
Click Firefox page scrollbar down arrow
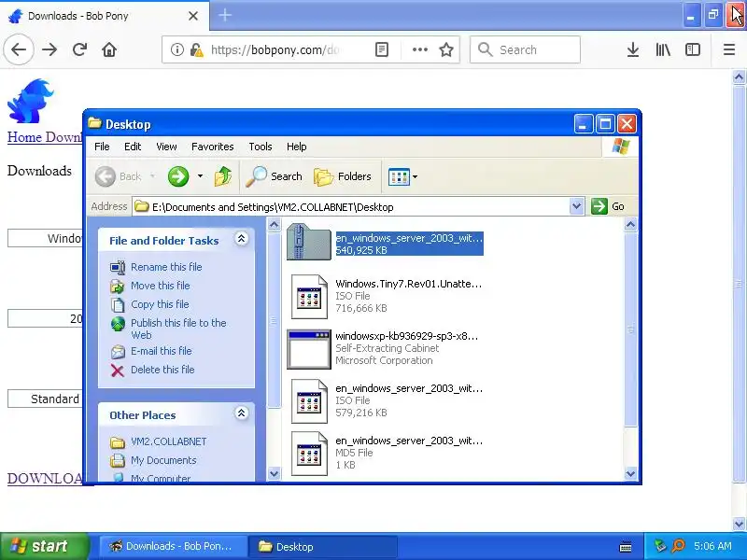(x=739, y=524)
